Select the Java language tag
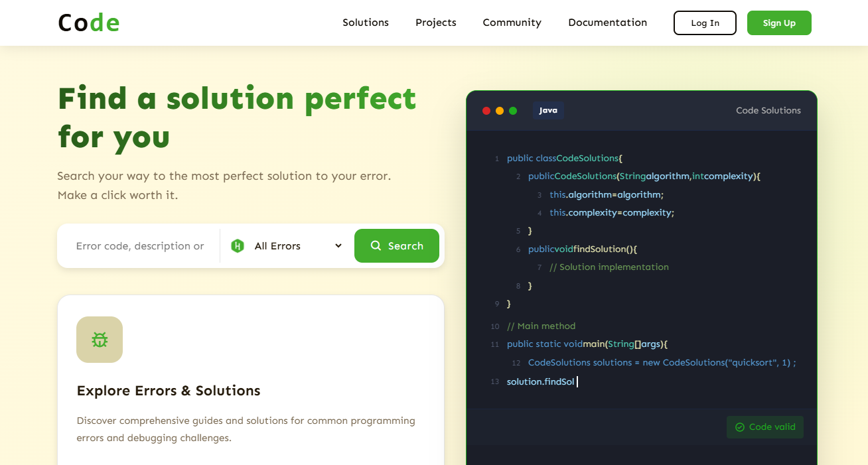868x465 pixels. (x=548, y=110)
